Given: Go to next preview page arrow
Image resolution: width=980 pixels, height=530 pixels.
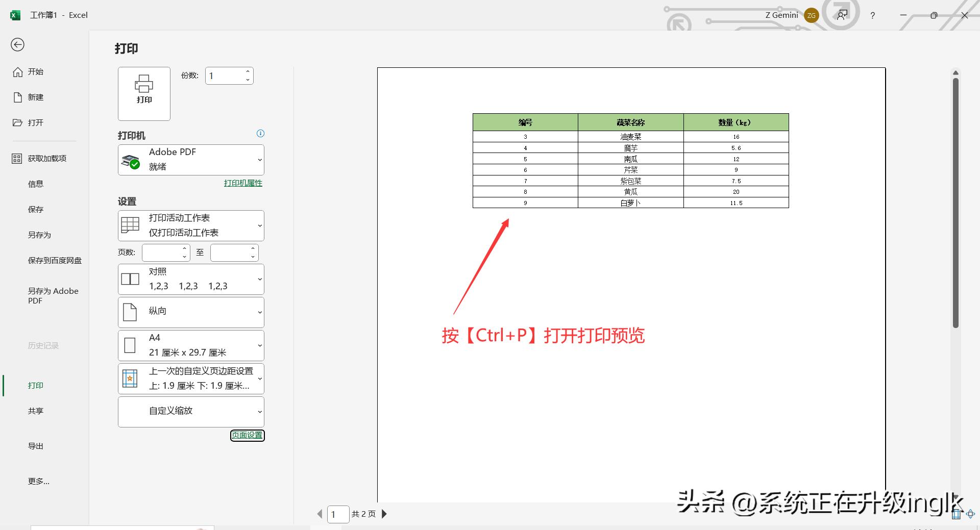Looking at the screenshot, I should (x=384, y=514).
